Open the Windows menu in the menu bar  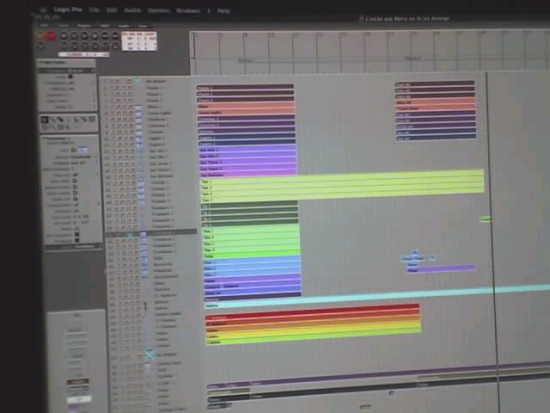pyautogui.click(x=188, y=11)
